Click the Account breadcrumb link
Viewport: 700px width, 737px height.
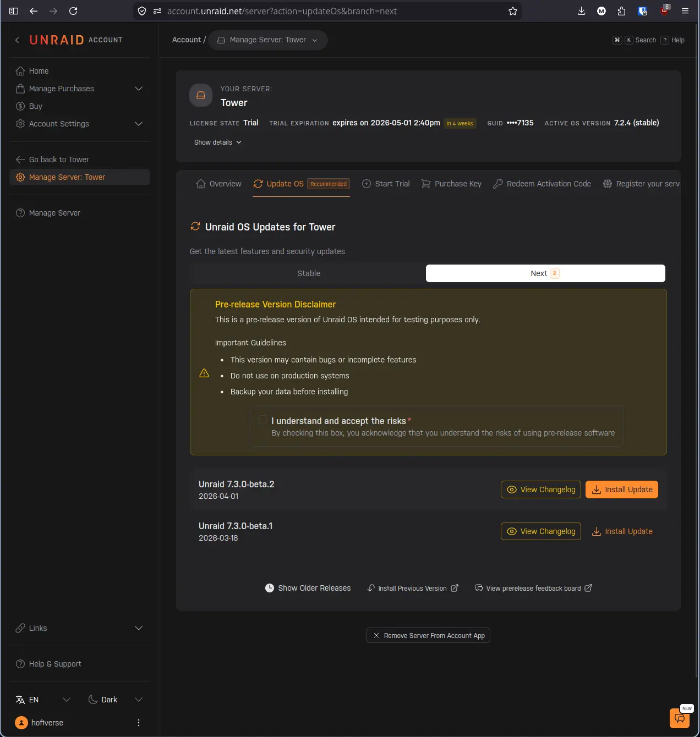click(x=186, y=40)
